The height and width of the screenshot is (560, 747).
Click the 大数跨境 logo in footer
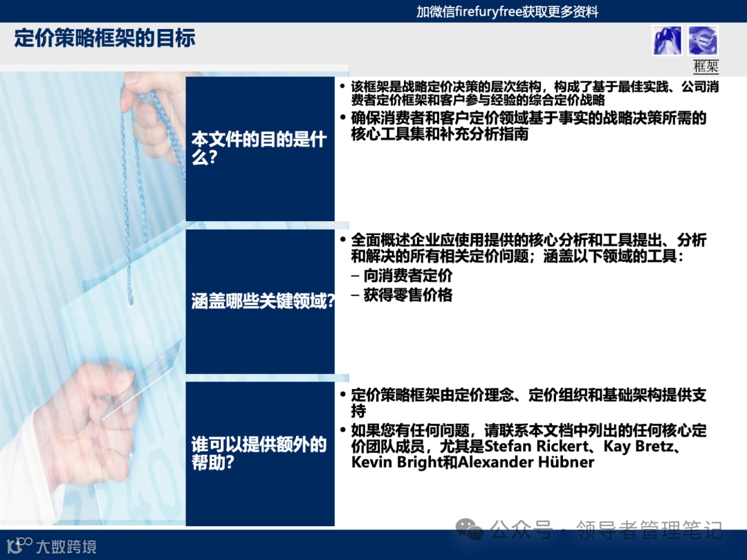click(x=51, y=545)
